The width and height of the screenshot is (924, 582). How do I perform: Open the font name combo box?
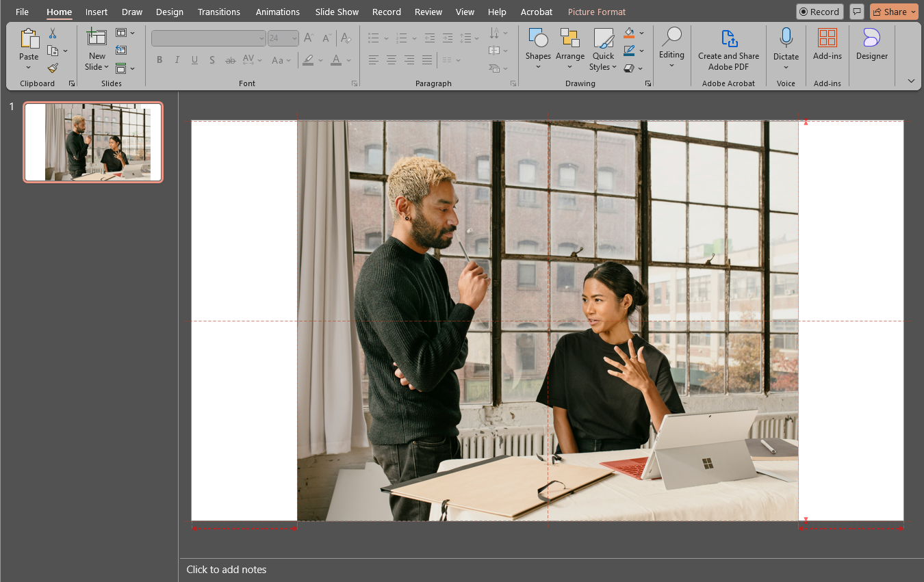(x=209, y=38)
